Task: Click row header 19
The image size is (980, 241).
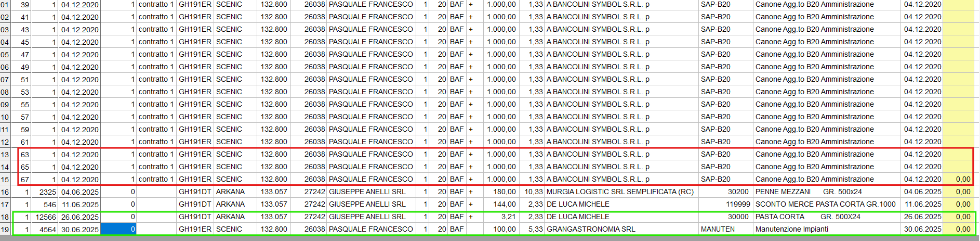Action: click(x=5, y=230)
